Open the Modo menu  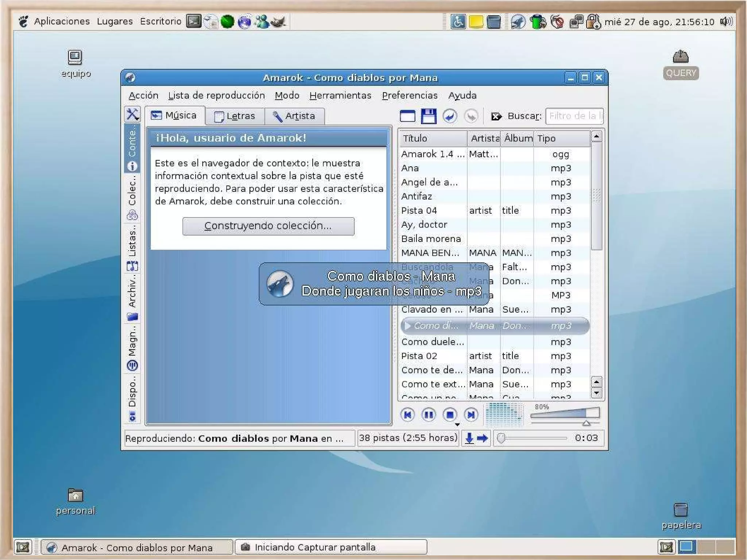287,96
